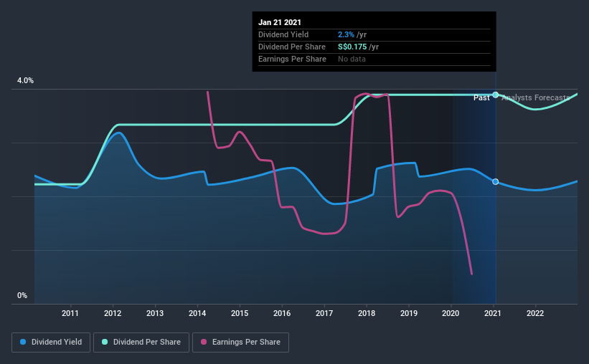Screen dimensions: 589x364
Task: Click the teal Dividend Per Share legend dot
Action: pos(105,342)
